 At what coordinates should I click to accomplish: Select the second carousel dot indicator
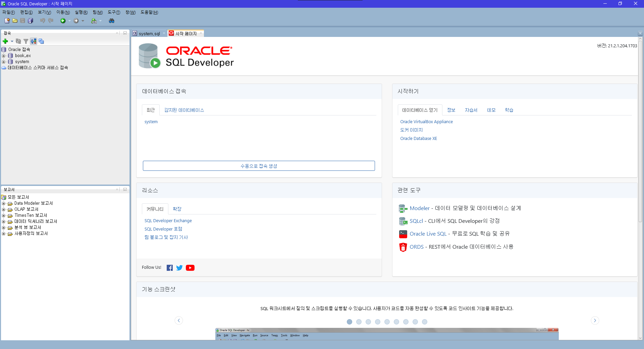tap(359, 322)
